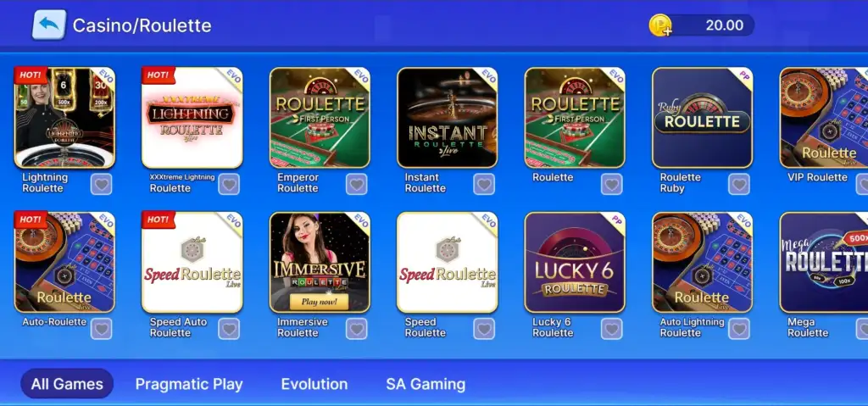Toggle heart icon beside Emperor Roulette
The width and height of the screenshot is (868, 406).
coord(357,184)
